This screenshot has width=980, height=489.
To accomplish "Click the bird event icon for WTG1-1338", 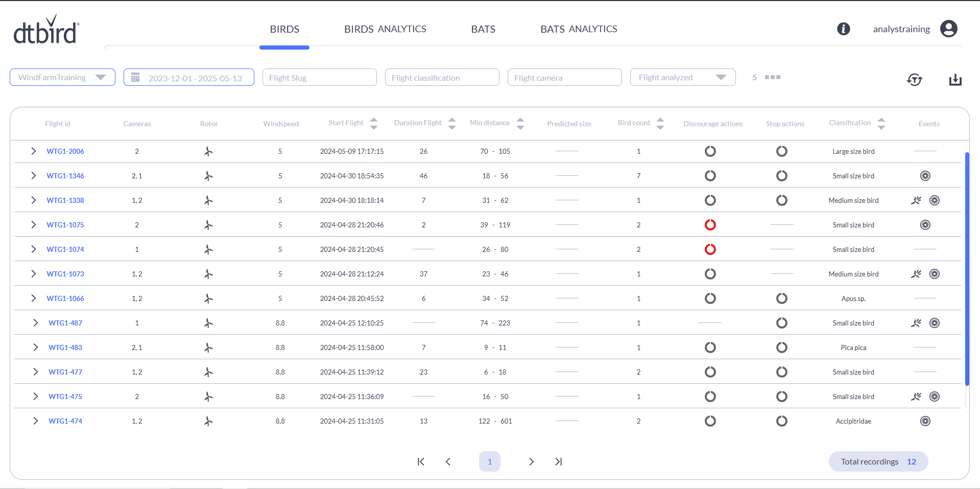I will (916, 200).
